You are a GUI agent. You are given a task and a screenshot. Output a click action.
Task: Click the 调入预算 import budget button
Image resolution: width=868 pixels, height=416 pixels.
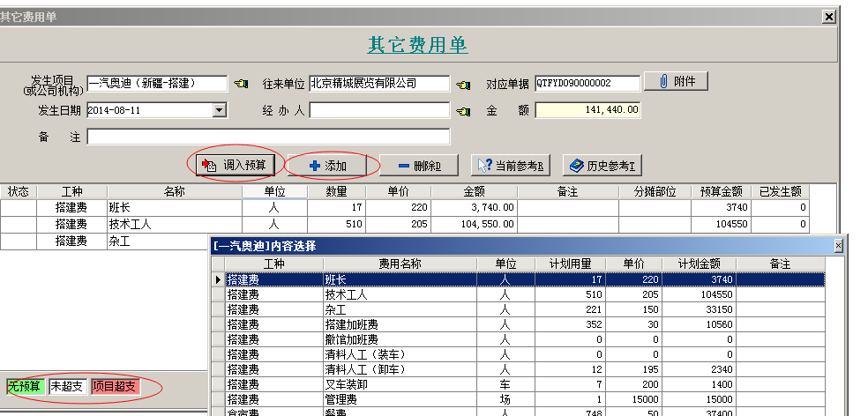click(x=236, y=165)
